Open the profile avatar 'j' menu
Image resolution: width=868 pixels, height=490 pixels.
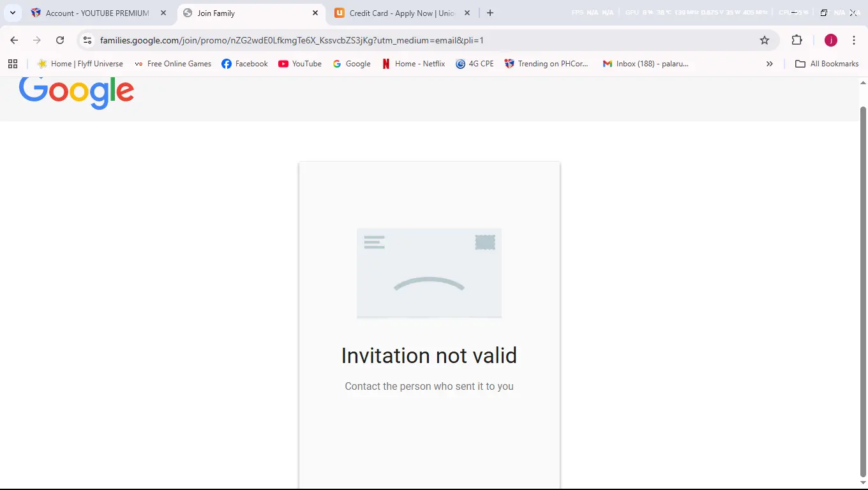click(831, 40)
